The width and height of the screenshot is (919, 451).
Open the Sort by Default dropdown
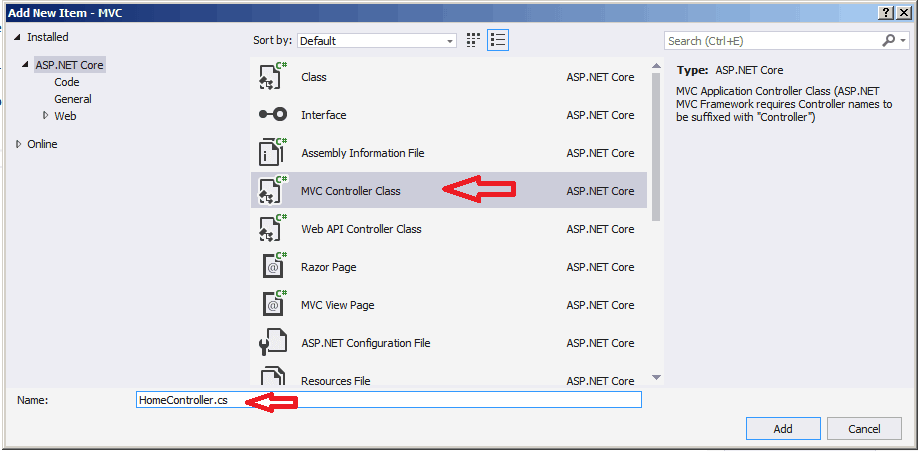pos(377,40)
